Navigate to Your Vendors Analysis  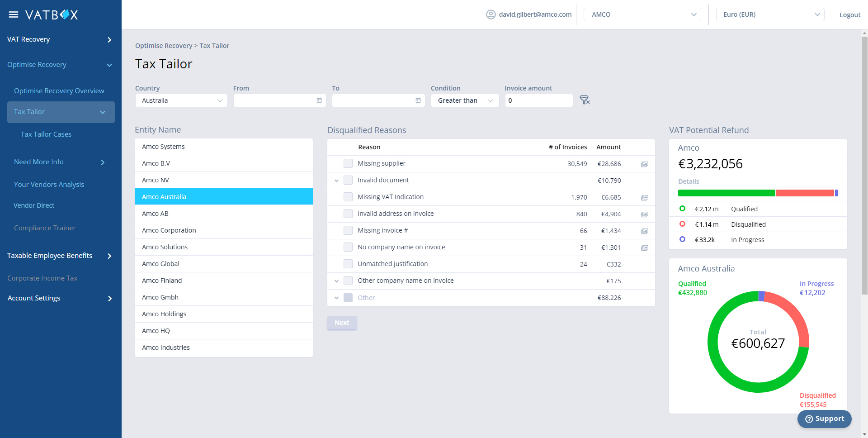point(49,184)
